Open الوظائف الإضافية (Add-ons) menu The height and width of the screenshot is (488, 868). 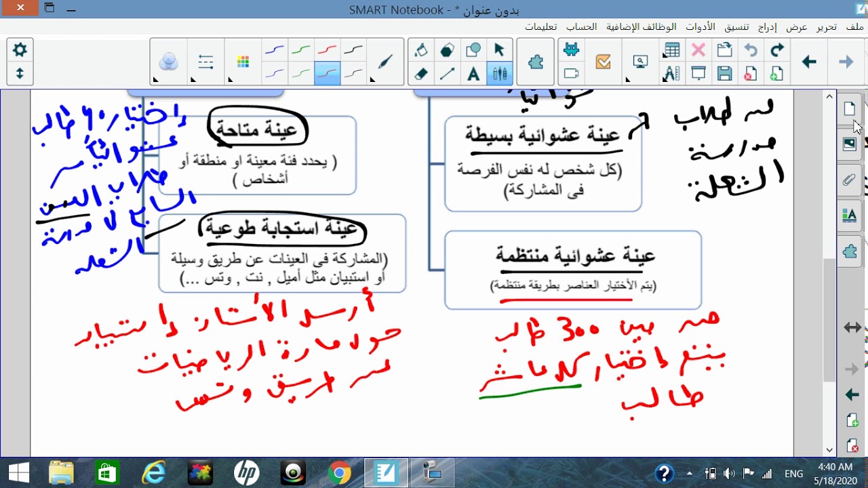tap(642, 27)
